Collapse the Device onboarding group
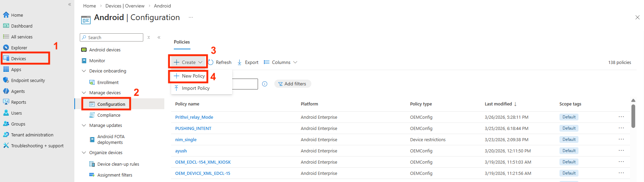Viewport: 644px width, 182px height. 84,71
